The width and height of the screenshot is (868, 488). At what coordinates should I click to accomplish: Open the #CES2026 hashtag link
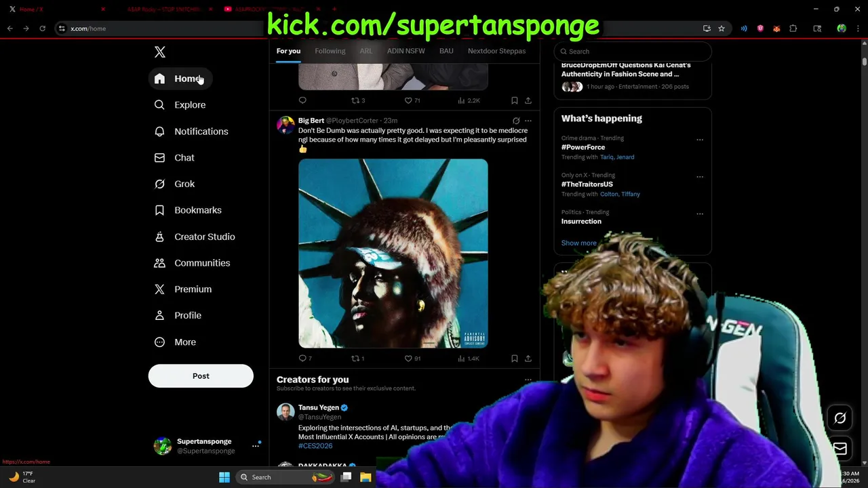click(x=315, y=446)
